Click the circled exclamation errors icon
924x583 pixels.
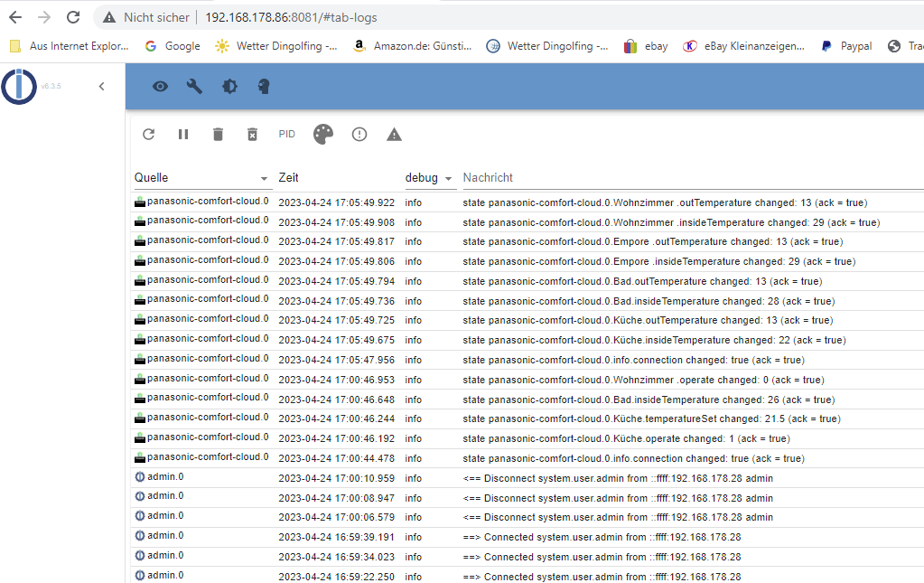[x=359, y=135]
